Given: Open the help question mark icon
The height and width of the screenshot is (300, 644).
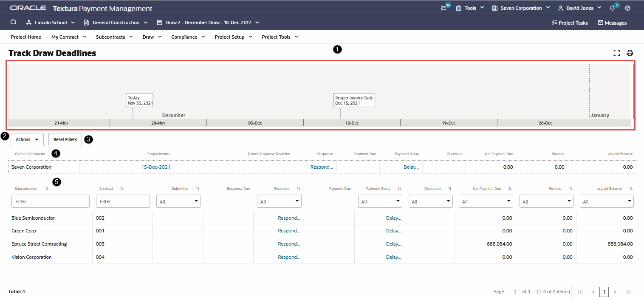Looking at the screenshot, I should click(628, 8).
